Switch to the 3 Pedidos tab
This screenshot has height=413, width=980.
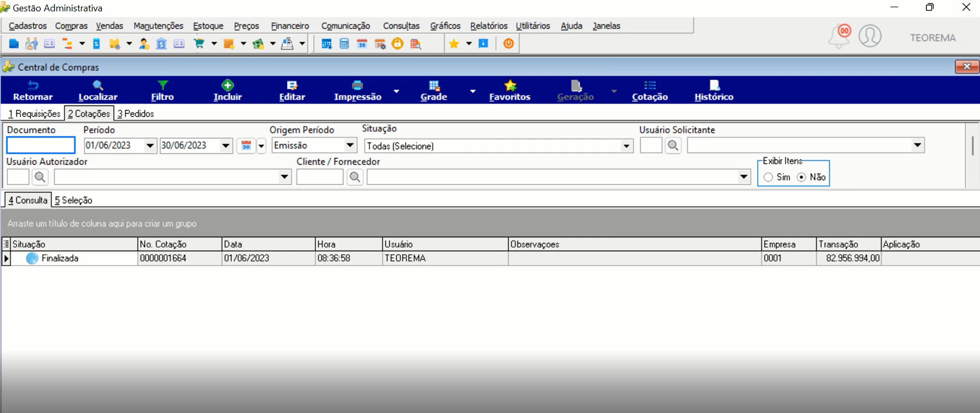coord(135,113)
